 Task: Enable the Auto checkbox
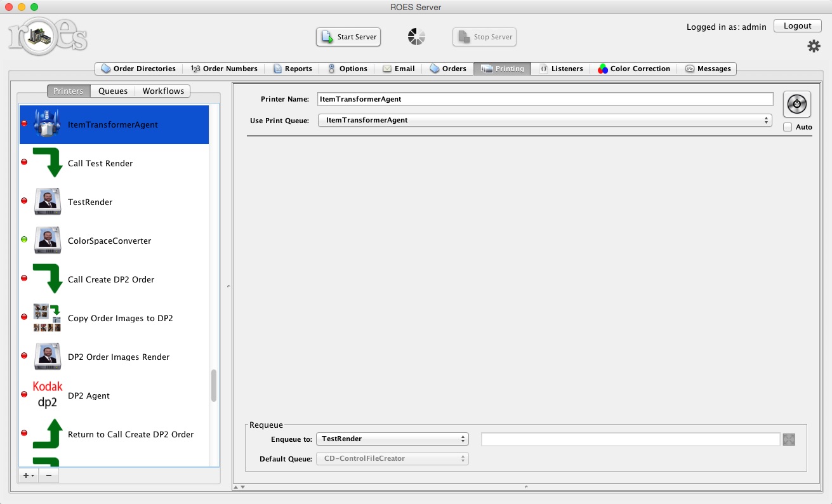click(x=789, y=126)
